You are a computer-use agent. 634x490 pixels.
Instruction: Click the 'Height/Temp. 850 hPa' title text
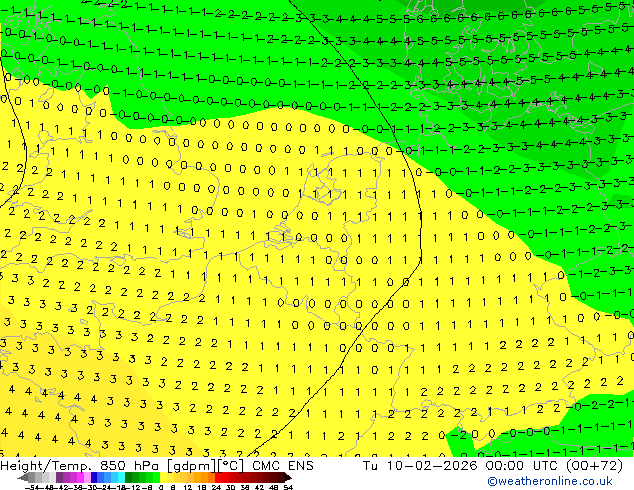pyautogui.click(x=81, y=466)
